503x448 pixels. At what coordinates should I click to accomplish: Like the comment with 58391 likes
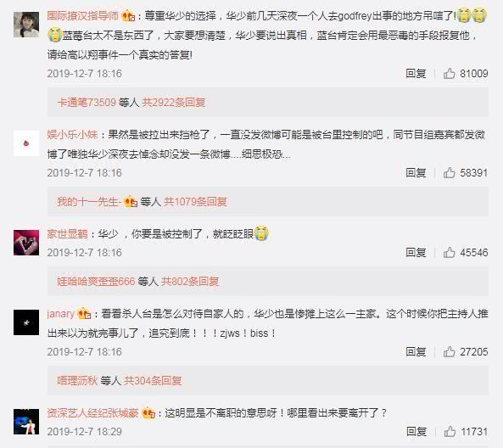[449, 172]
